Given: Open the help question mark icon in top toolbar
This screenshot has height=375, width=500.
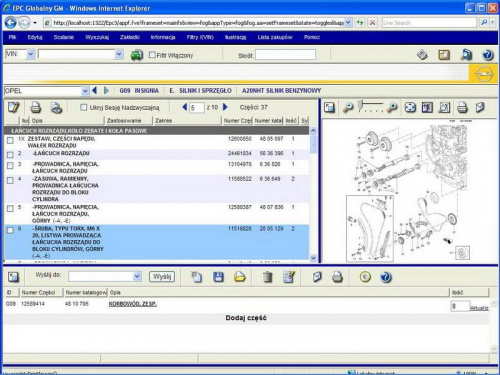Looking at the screenshot, I should (x=488, y=55).
